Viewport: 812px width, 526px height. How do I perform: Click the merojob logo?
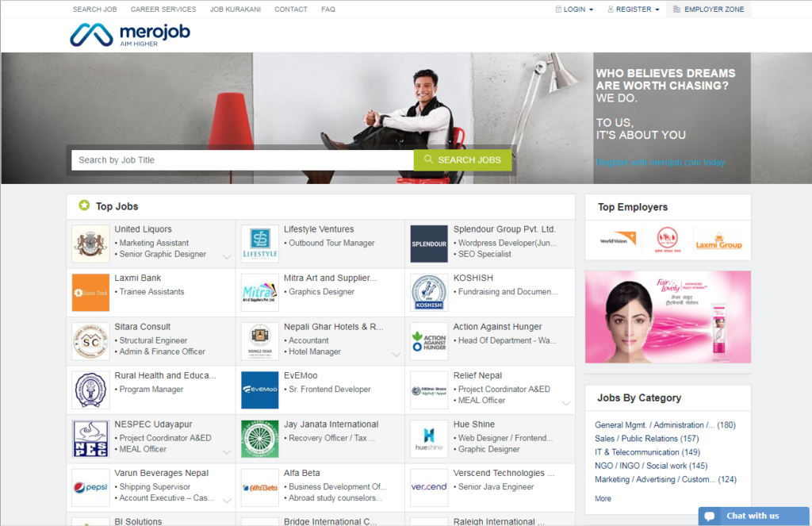coord(130,35)
